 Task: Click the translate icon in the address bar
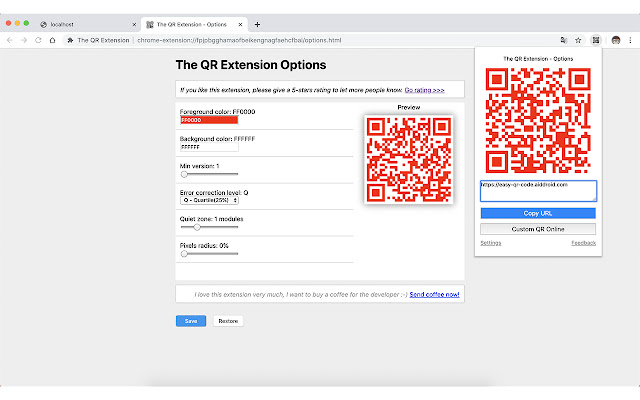[x=564, y=40]
